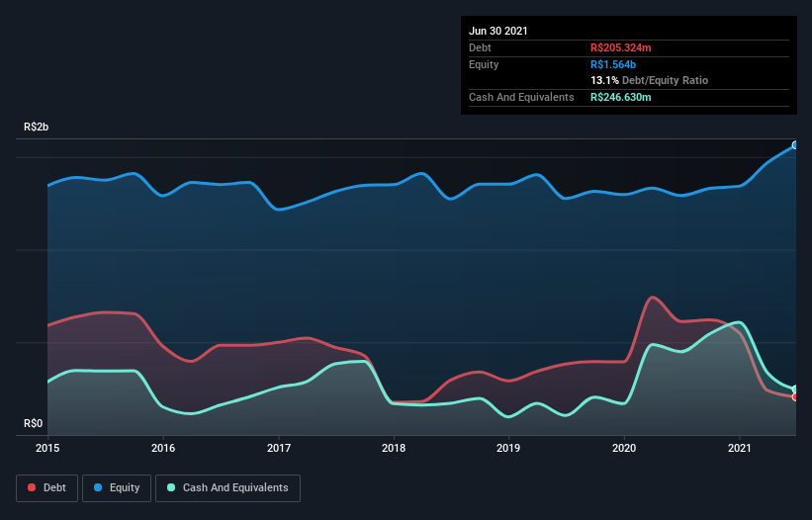
Task: Toggle the Cash And Equivalents legend button
Action: pyautogui.click(x=227, y=488)
